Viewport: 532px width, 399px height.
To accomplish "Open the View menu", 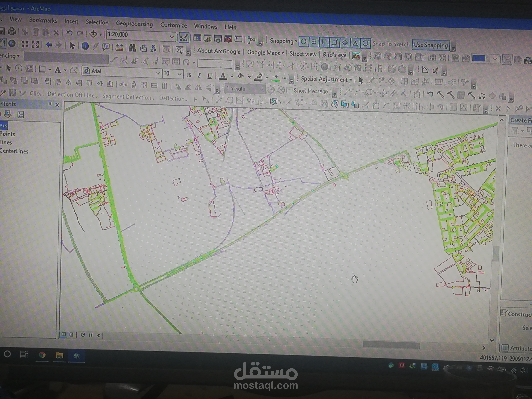I will tap(15, 19).
